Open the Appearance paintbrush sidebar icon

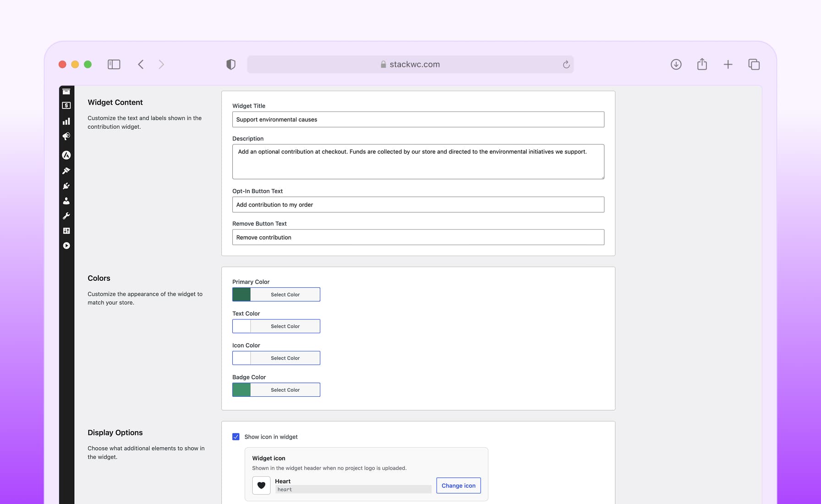pos(66,171)
